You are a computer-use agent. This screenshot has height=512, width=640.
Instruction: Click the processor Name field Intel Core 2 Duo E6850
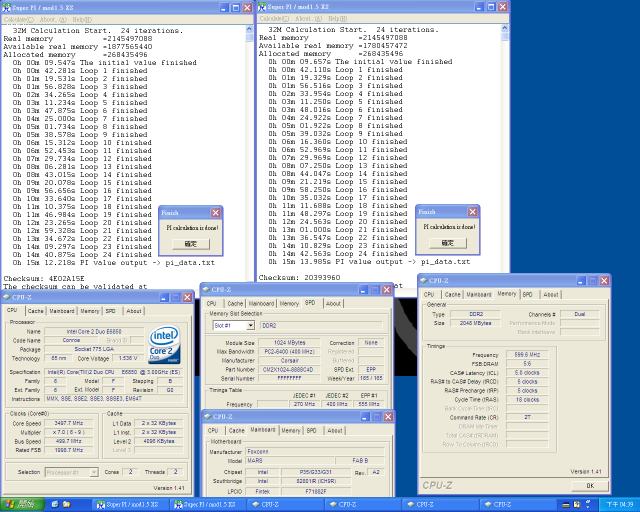[x=94, y=332]
